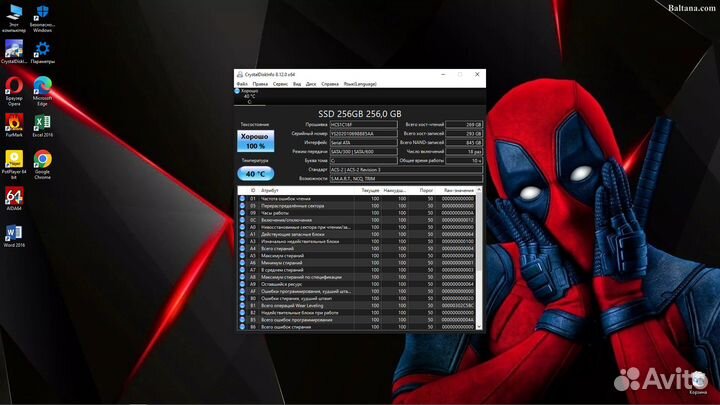Select the A8 Максимум стираний по спецификации row
This screenshot has height=405, width=720.
[357, 277]
